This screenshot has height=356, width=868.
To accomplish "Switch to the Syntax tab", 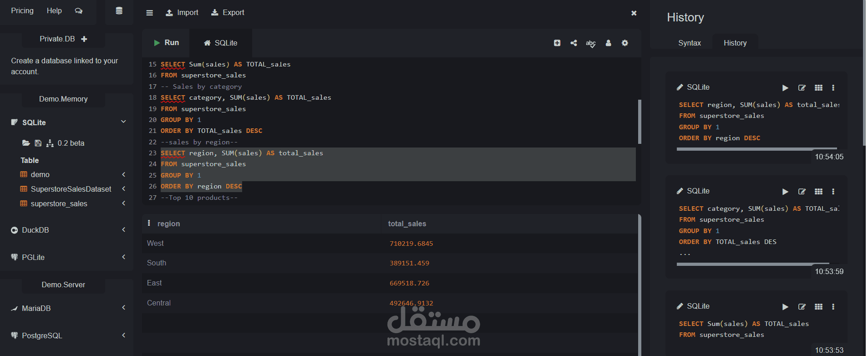I will (x=690, y=43).
